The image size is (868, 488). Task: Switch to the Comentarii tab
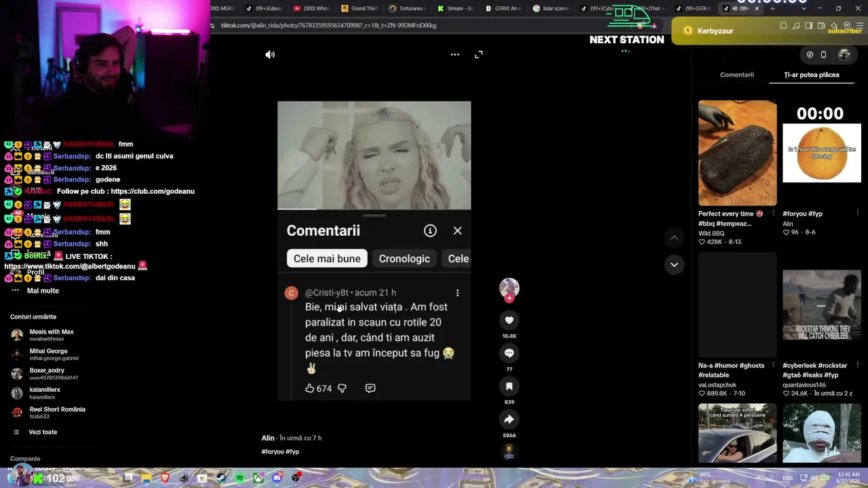[737, 75]
